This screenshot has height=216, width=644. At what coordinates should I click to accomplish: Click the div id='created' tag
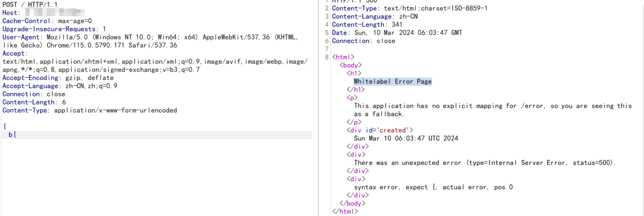(380, 130)
